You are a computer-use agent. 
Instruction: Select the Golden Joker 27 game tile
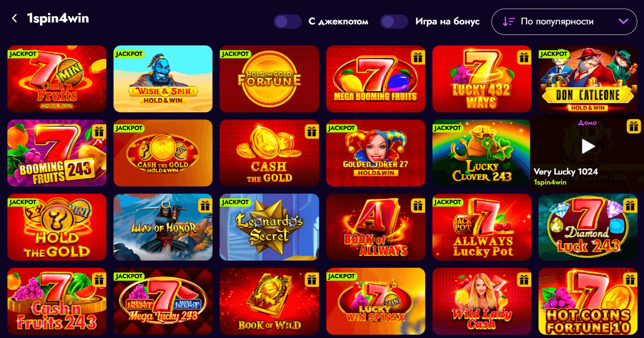click(x=375, y=153)
